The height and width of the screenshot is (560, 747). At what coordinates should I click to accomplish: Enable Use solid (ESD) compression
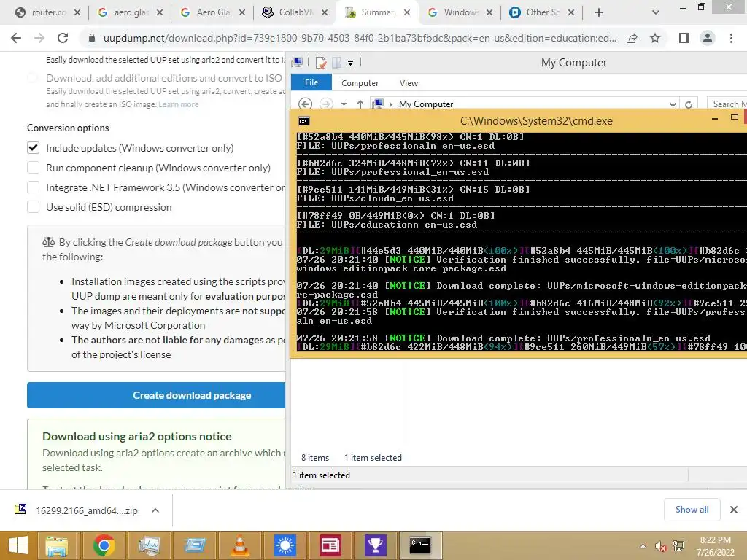tap(33, 207)
